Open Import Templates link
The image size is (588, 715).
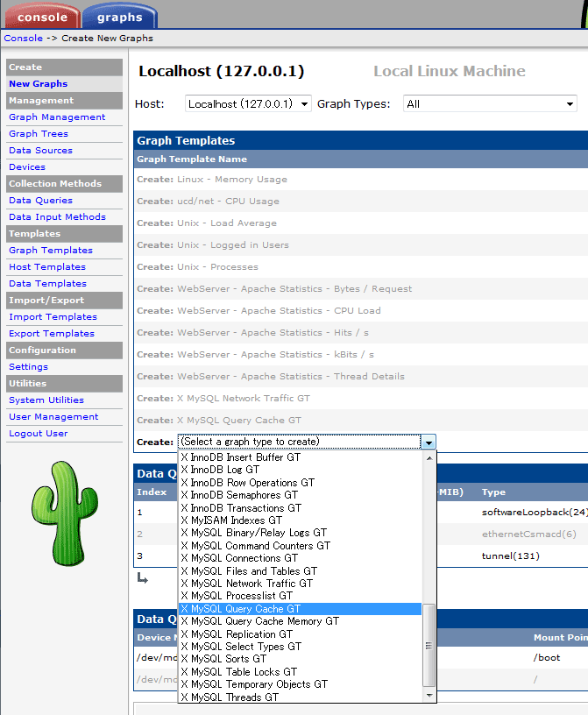pyautogui.click(x=53, y=317)
